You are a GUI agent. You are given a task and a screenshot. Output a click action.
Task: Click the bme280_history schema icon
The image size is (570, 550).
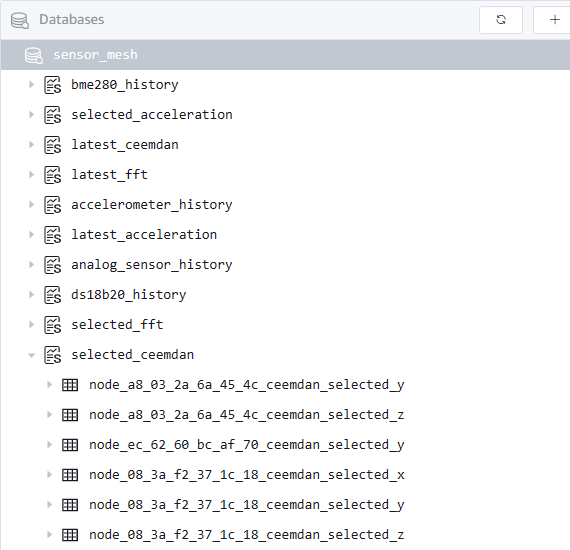53,85
